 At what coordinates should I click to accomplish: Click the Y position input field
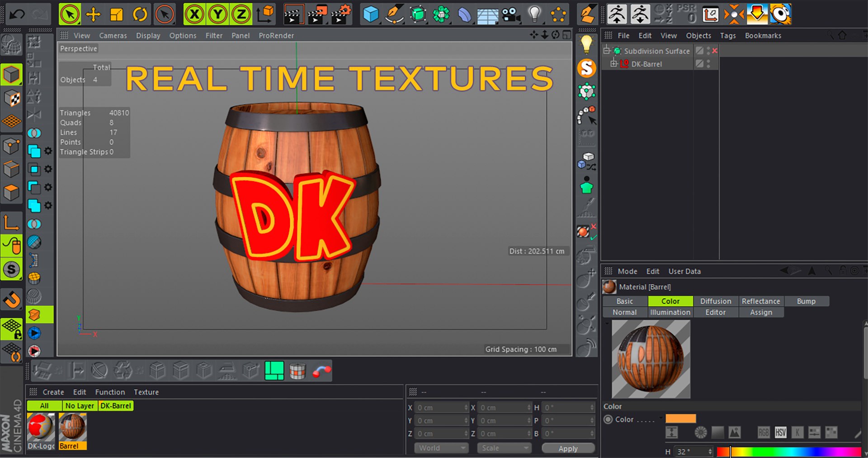pyautogui.click(x=441, y=421)
